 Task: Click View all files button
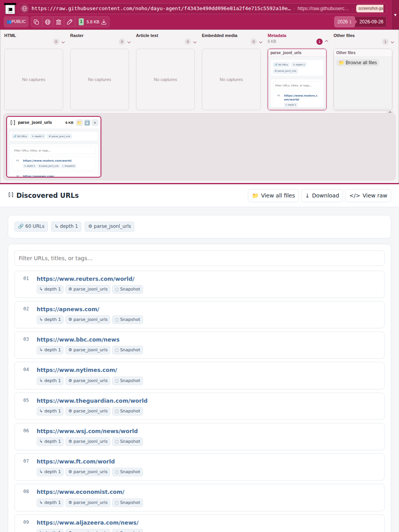click(x=273, y=196)
